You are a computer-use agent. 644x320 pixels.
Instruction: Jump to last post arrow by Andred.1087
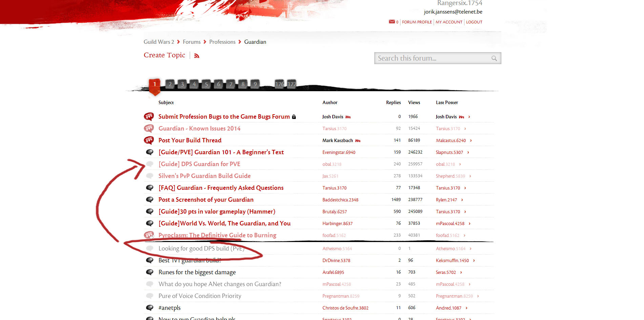tap(466, 308)
